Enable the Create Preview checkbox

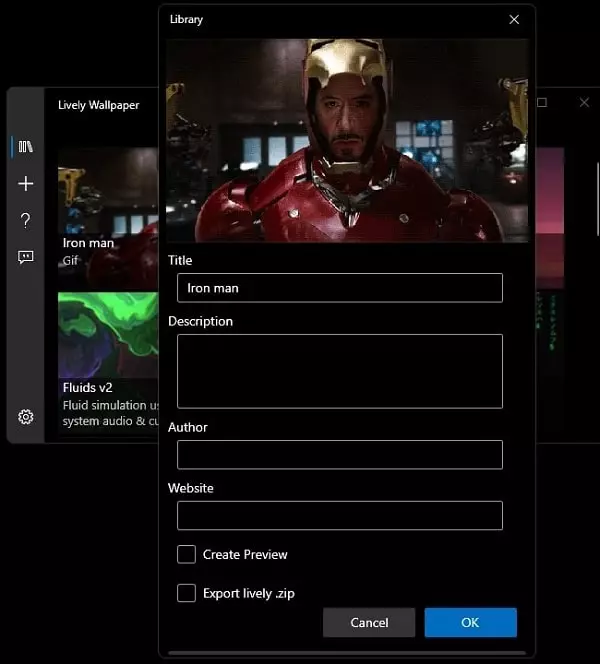click(x=186, y=554)
